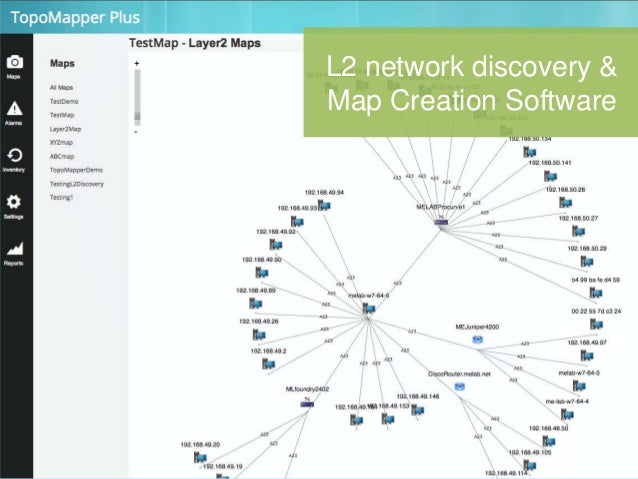This screenshot has width=638, height=479.
Task: Select host node 192.168.49.97
Action: click(x=587, y=356)
